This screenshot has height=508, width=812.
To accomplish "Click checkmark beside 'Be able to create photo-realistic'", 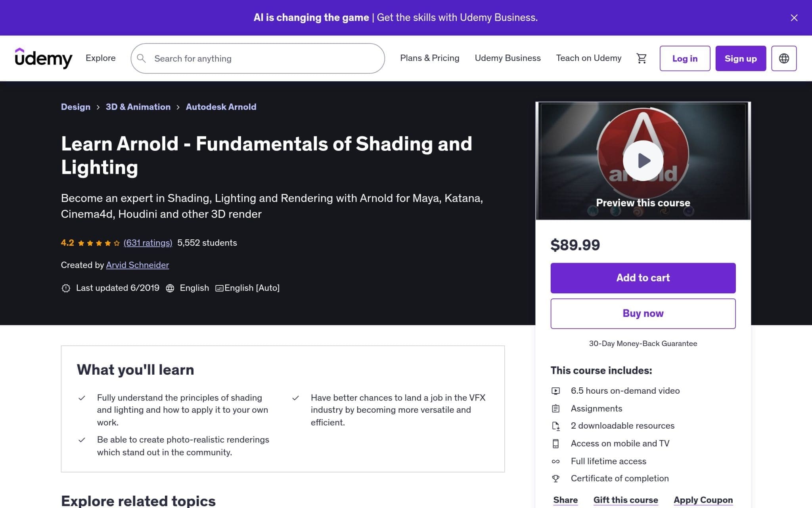I will (82, 440).
